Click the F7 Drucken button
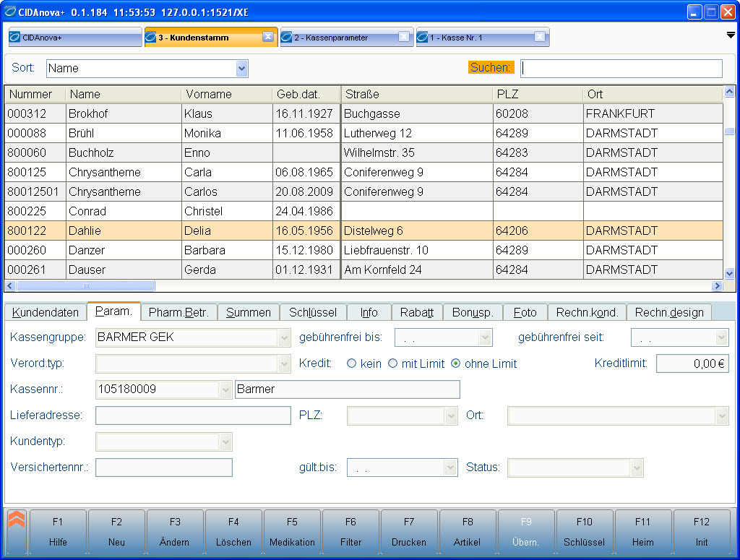 coord(409,532)
